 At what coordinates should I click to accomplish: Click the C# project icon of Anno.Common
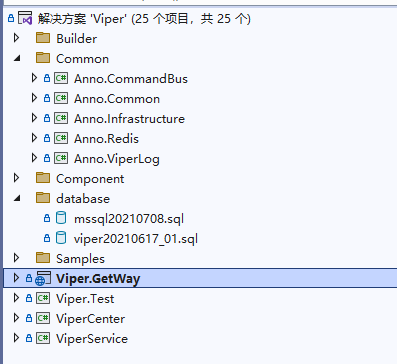pyautogui.click(x=61, y=98)
